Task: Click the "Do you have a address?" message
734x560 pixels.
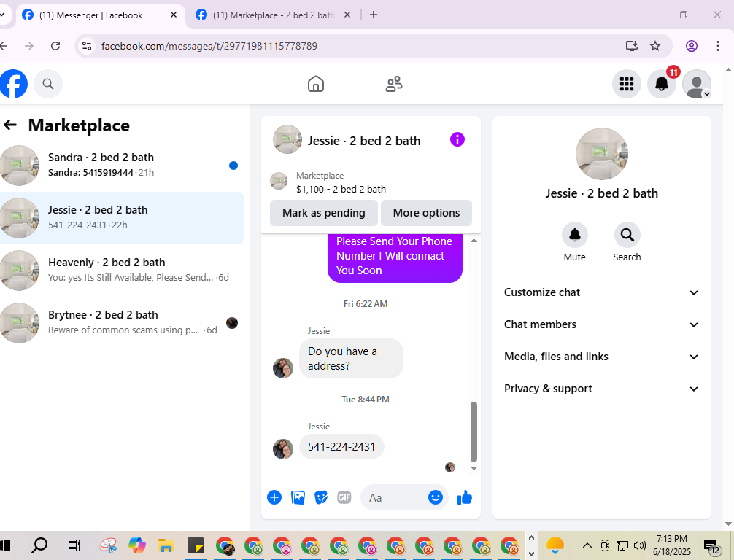Action: click(x=351, y=358)
